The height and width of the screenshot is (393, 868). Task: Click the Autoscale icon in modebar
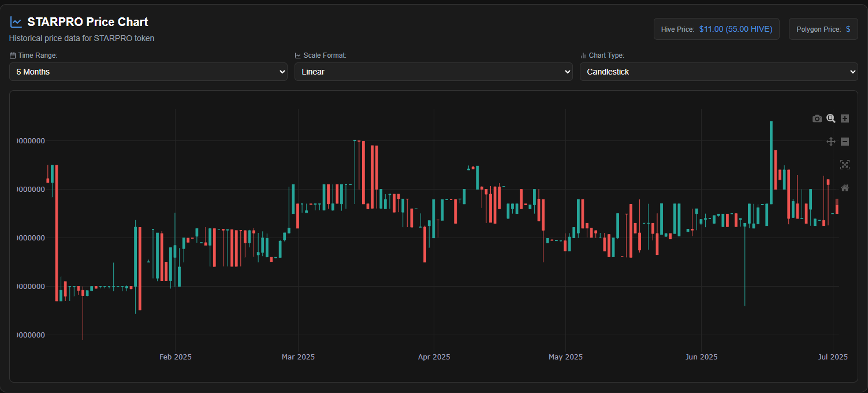point(845,165)
